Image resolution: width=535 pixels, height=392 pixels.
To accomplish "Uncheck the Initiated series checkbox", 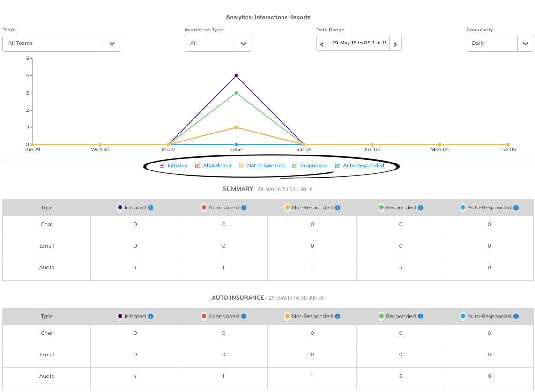I will coord(162,165).
